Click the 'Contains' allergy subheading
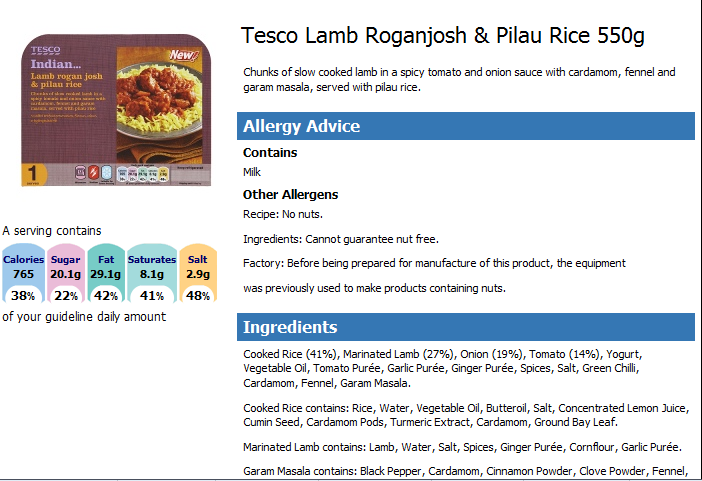 pyautogui.click(x=270, y=153)
